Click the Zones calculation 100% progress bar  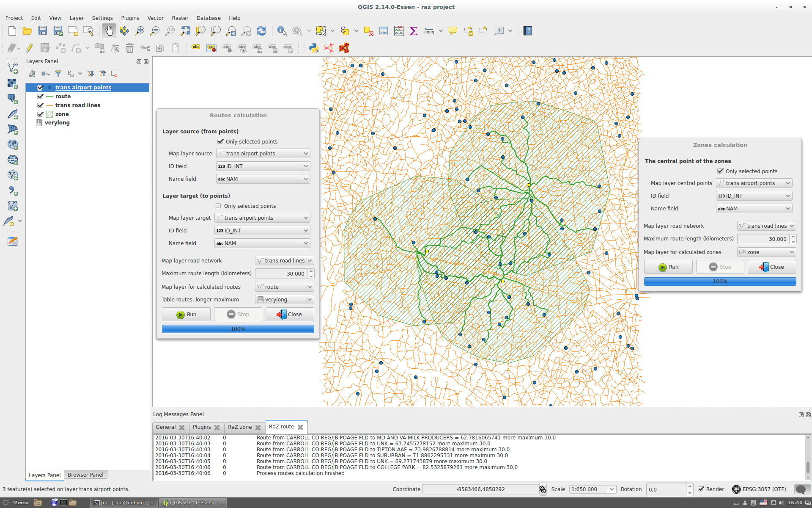coord(720,282)
